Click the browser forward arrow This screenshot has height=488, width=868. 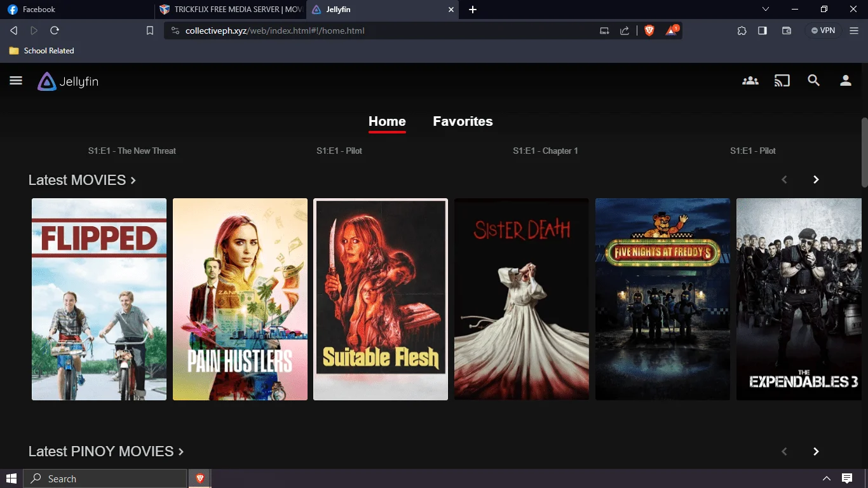(34, 30)
